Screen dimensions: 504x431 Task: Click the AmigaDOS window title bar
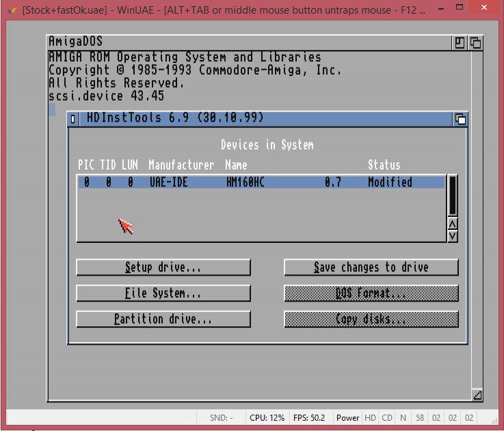tap(249, 42)
